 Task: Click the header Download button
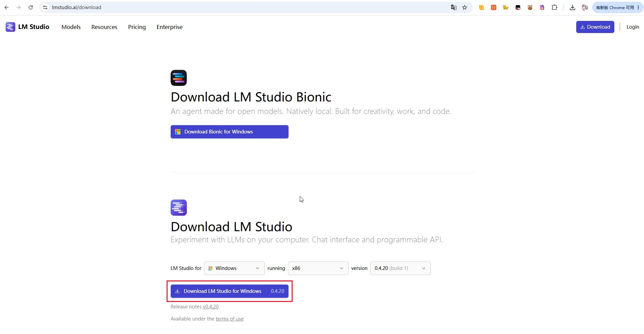[x=595, y=27]
